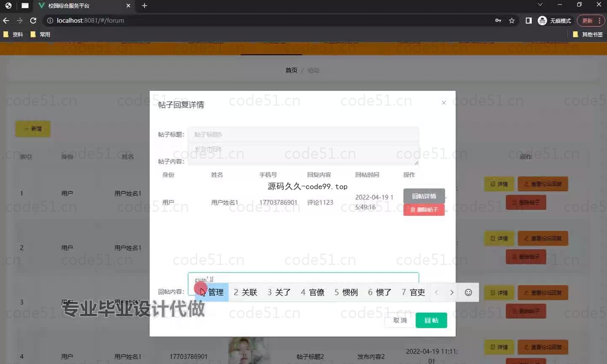The height and width of the screenshot is (364, 607).
Task: Close the 校园综合服务平台 tab
Action: tap(129, 5)
